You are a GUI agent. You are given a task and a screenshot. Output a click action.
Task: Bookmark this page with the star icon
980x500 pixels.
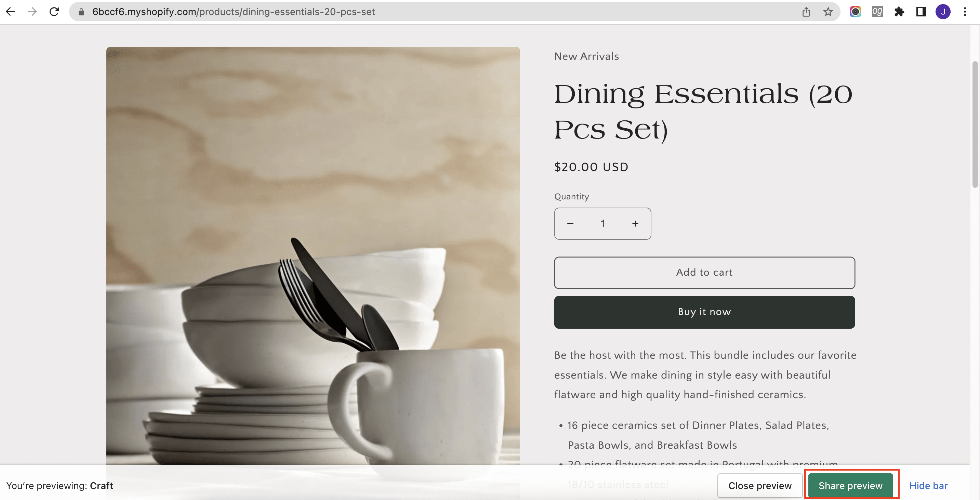pyautogui.click(x=828, y=12)
